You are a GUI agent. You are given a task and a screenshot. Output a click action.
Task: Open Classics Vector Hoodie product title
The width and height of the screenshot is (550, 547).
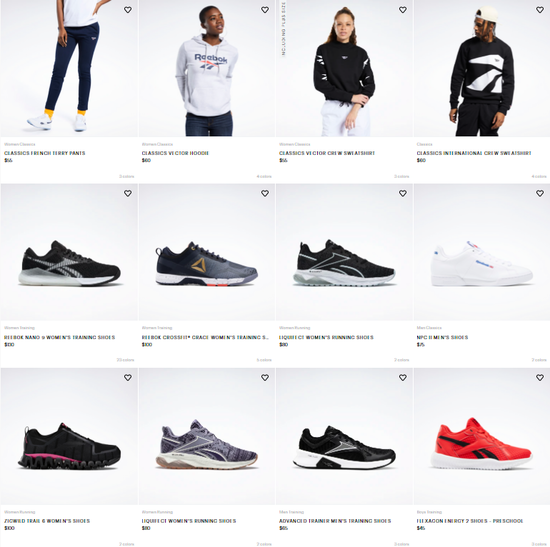tap(175, 153)
